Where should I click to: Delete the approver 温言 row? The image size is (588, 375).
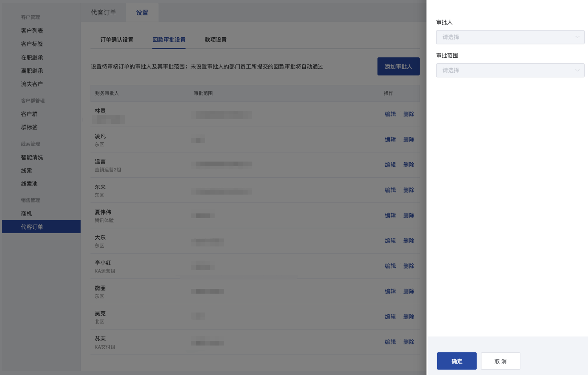click(409, 165)
